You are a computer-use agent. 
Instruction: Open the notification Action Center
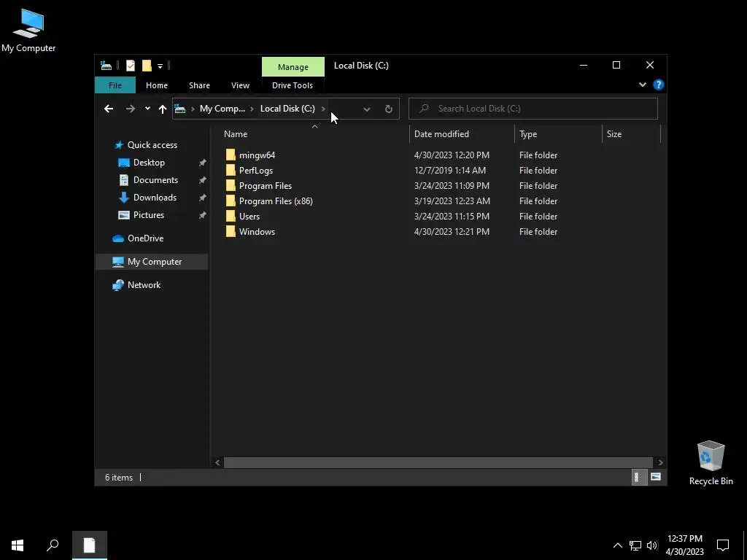[x=723, y=545]
